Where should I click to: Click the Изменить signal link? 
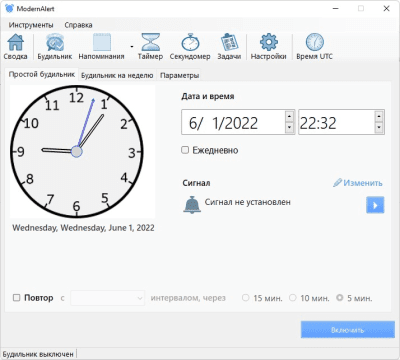(x=363, y=183)
